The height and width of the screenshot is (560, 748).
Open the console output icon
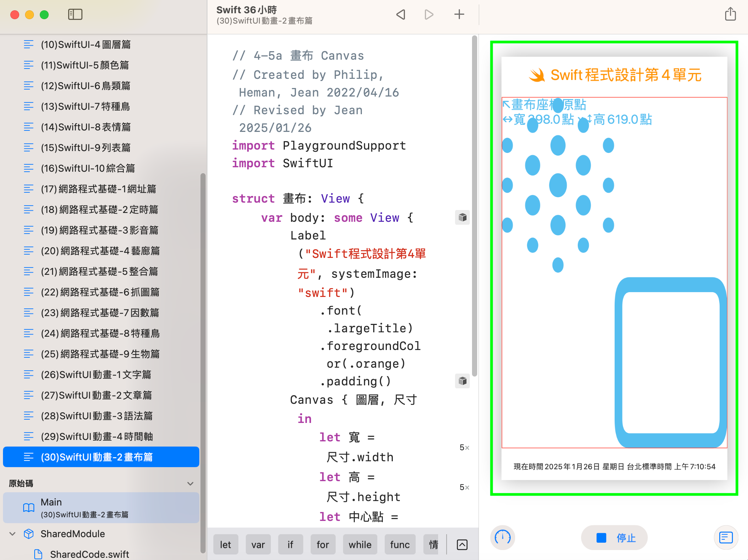[726, 538]
